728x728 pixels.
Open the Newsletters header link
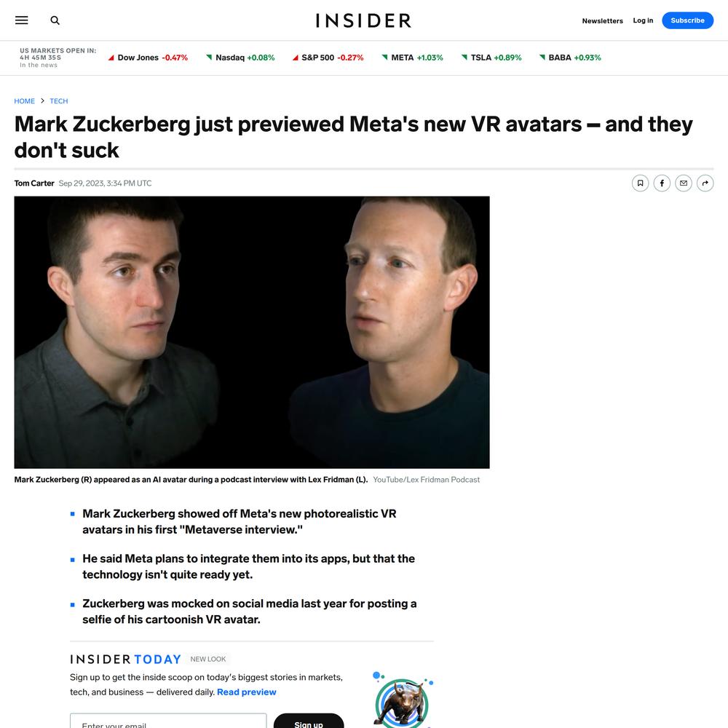[602, 21]
